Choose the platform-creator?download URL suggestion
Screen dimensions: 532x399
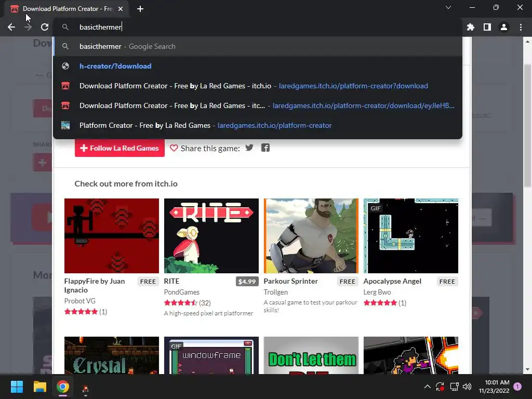pos(258,86)
